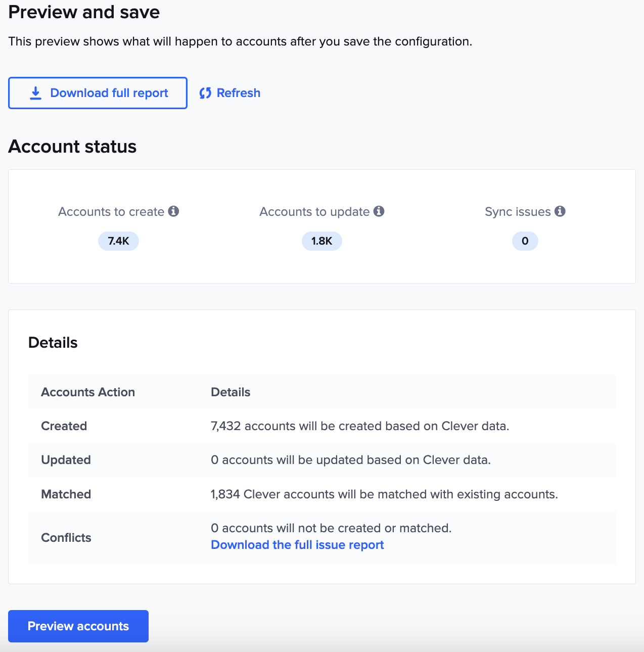Open the Download the full issue report link
The height and width of the screenshot is (652, 644).
pos(297,545)
